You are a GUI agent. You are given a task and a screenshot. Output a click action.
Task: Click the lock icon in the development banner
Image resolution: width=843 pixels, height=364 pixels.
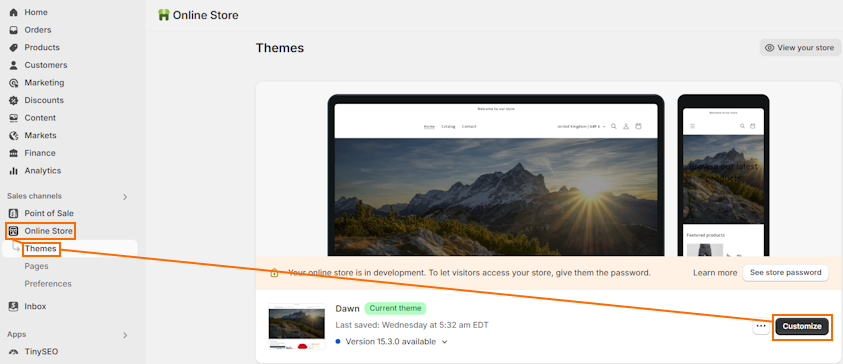pos(274,273)
